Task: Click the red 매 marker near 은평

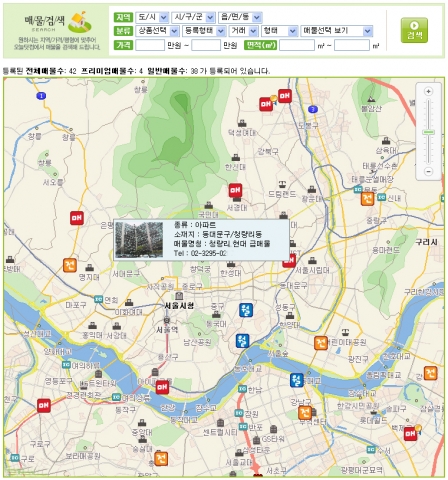Action: pyautogui.click(x=77, y=218)
